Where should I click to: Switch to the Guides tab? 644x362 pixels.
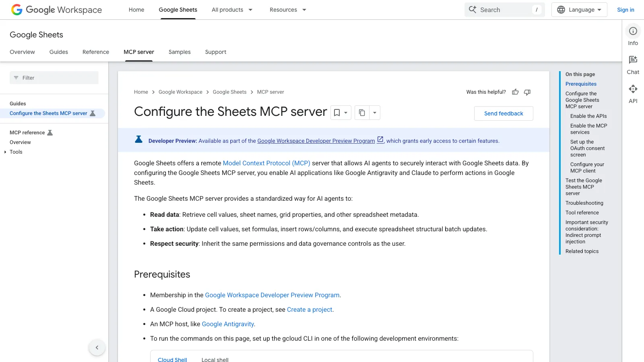pyautogui.click(x=59, y=52)
